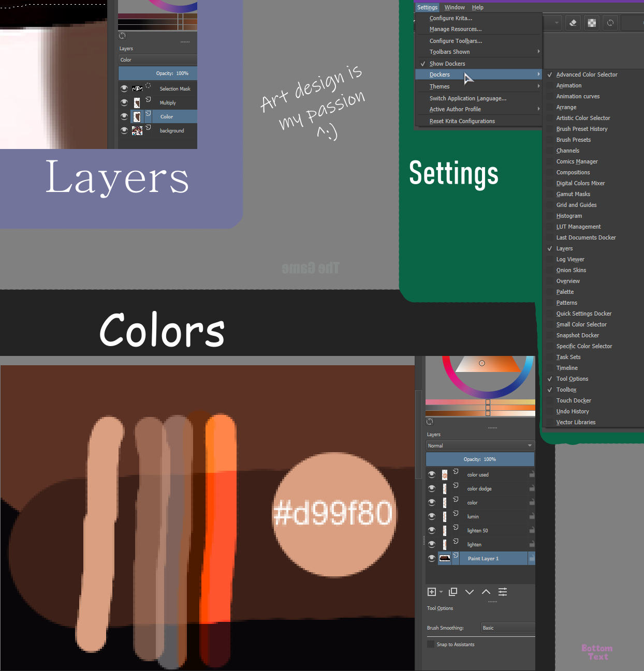
Task: Click the Selection Mask thumbnail
Action: (x=137, y=89)
